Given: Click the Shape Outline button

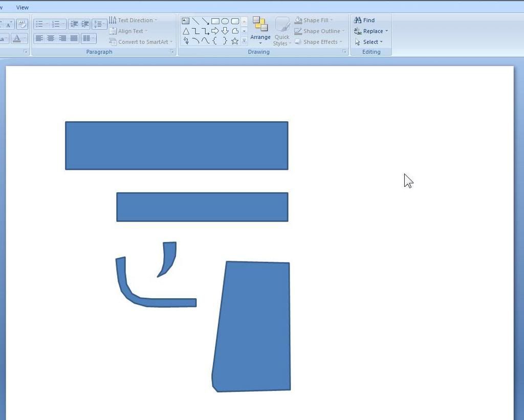Looking at the screenshot, I should click(319, 31).
